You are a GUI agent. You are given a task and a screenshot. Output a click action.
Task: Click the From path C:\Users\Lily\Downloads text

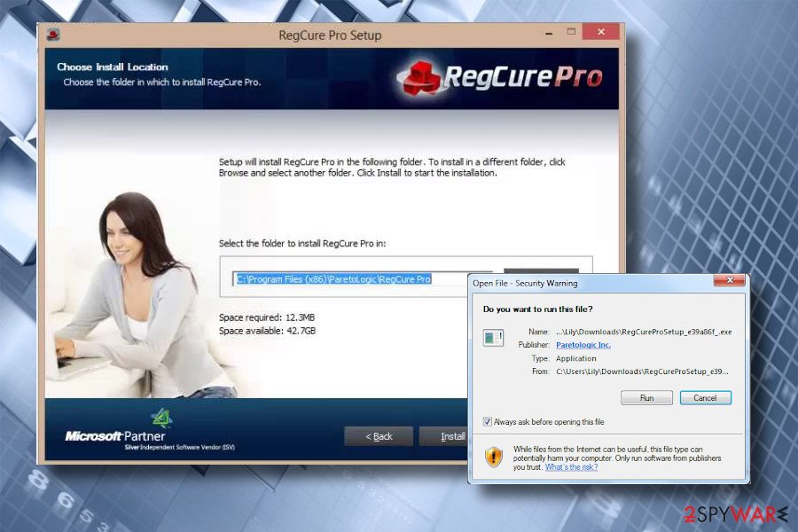pos(642,372)
